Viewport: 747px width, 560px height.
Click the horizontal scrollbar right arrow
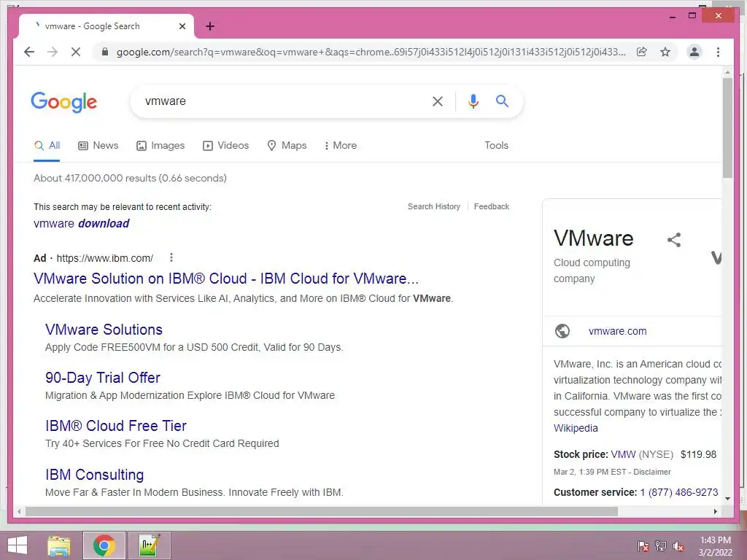716,511
